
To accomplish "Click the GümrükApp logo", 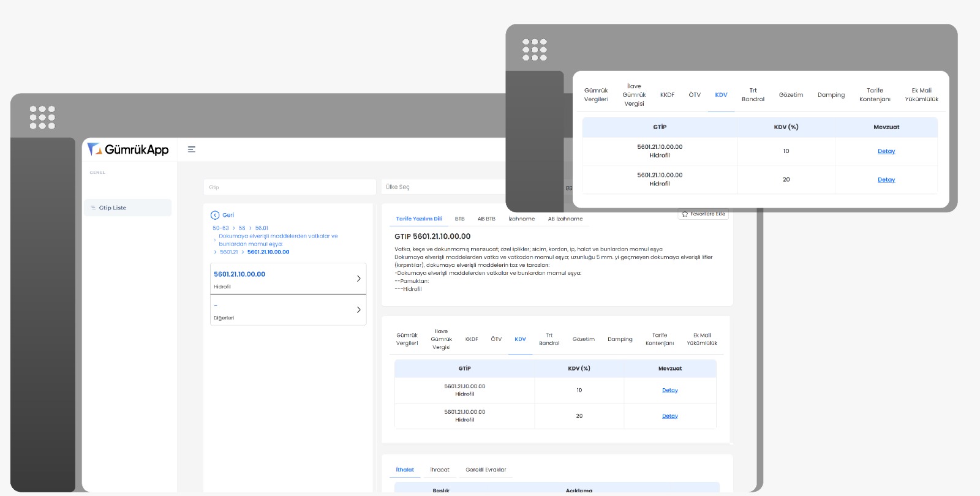I will coord(128,149).
